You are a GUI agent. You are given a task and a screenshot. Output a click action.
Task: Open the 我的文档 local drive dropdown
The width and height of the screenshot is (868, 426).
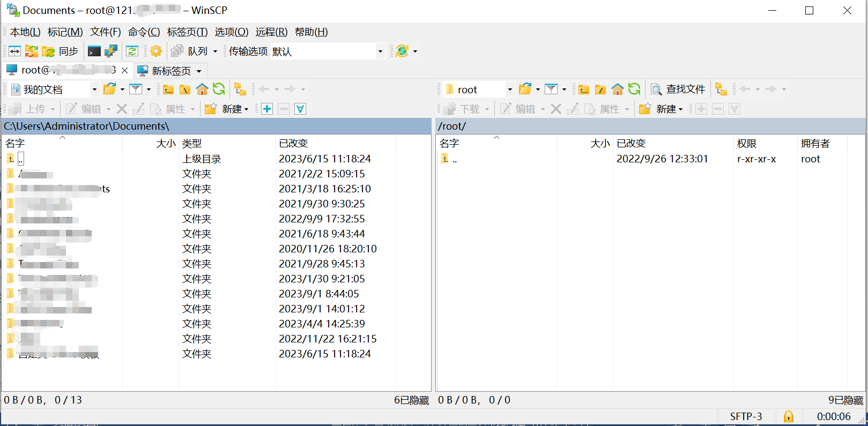click(x=94, y=89)
